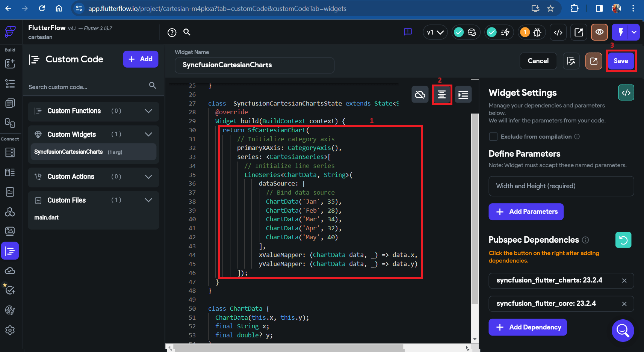Open the Widget Palette in left sidebar
644x352 pixels.
click(10, 63)
